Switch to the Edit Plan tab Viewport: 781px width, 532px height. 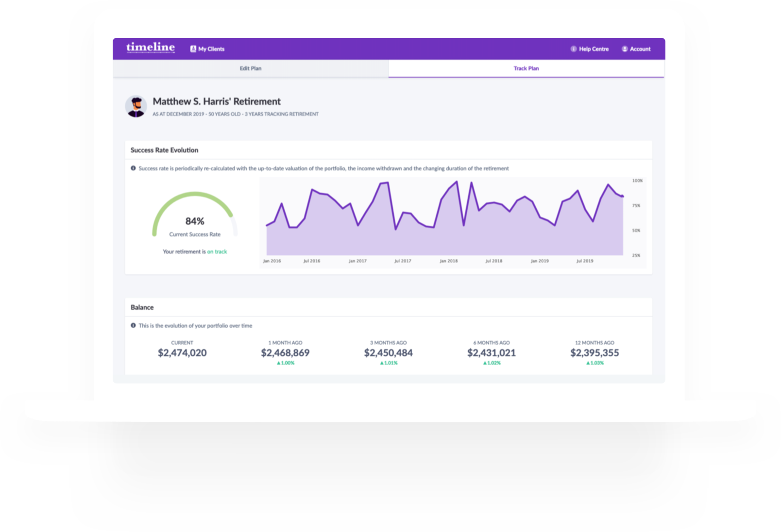pyautogui.click(x=251, y=68)
